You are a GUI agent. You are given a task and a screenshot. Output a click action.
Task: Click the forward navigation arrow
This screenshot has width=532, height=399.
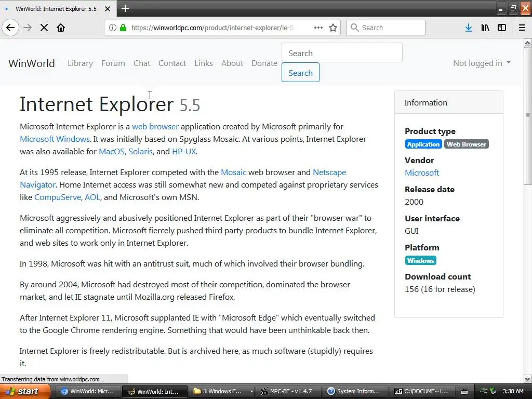tap(28, 28)
